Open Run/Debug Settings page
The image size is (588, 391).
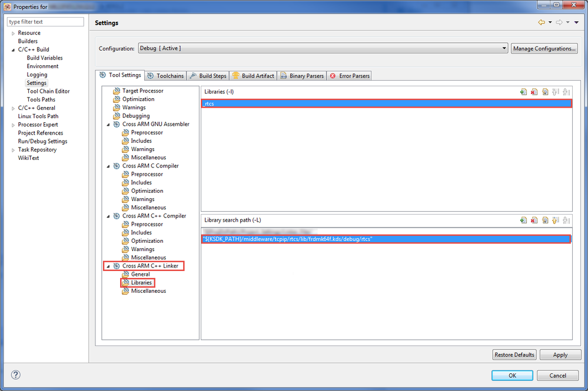pyautogui.click(x=42, y=141)
